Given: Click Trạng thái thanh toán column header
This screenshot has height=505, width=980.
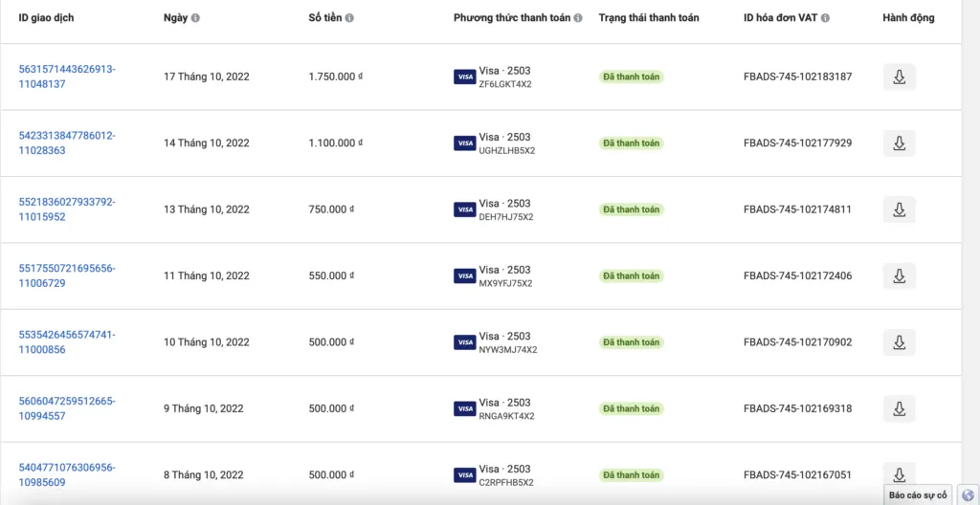Looking at the screenshot, I should point(649,18).
